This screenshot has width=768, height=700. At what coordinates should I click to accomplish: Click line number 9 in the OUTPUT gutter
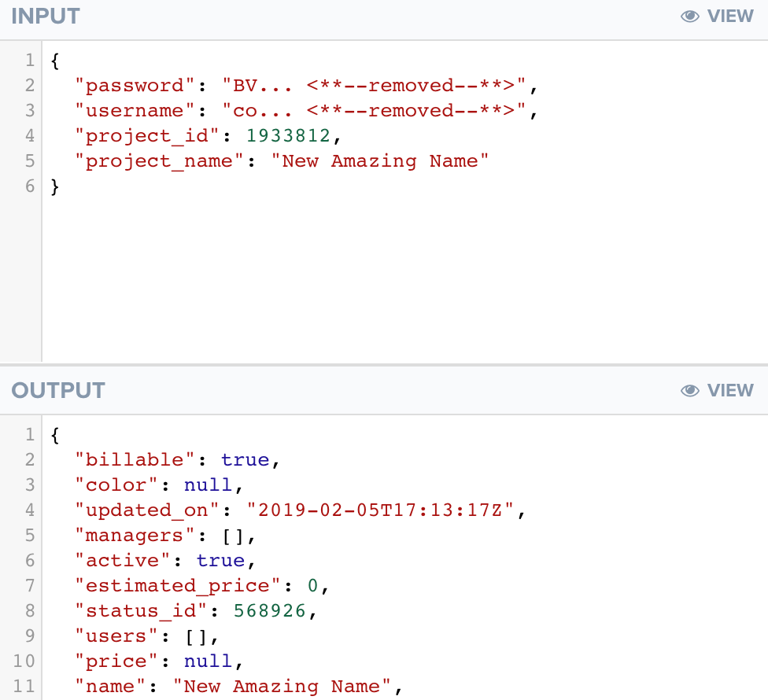coord(30,636)
